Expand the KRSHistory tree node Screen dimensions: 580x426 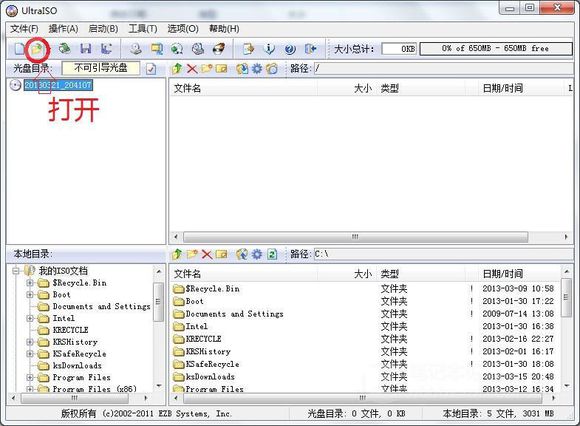[x=30, y=342]
